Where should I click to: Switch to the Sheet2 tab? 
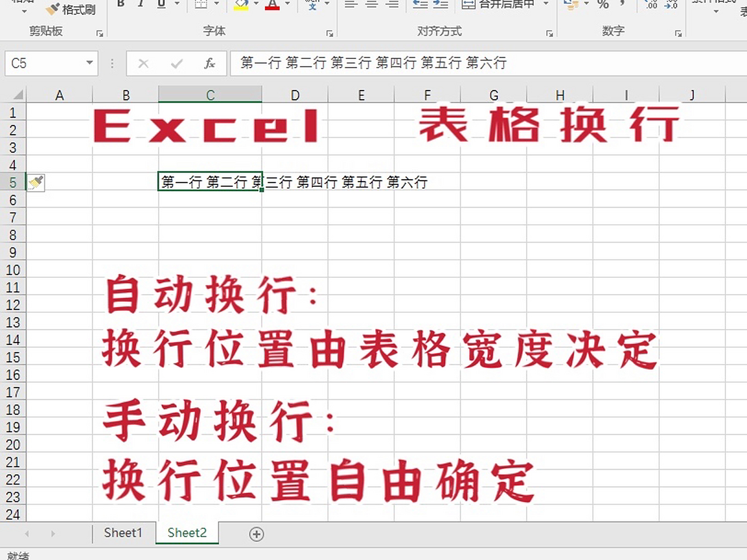pos(187,532)
